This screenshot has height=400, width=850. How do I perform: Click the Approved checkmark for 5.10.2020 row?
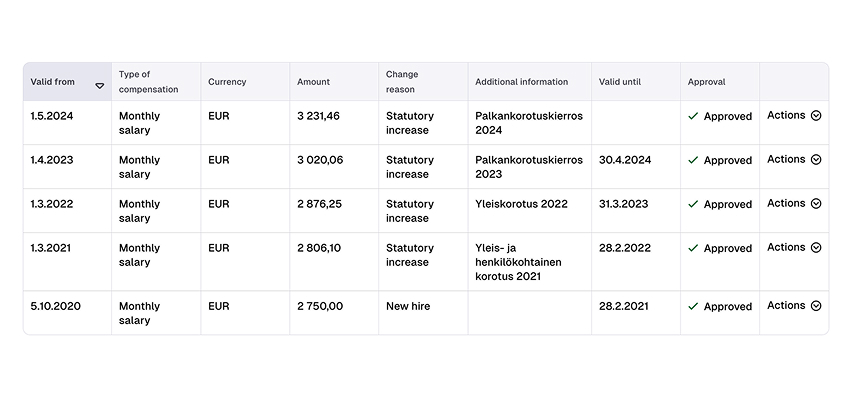coord(693,307)
